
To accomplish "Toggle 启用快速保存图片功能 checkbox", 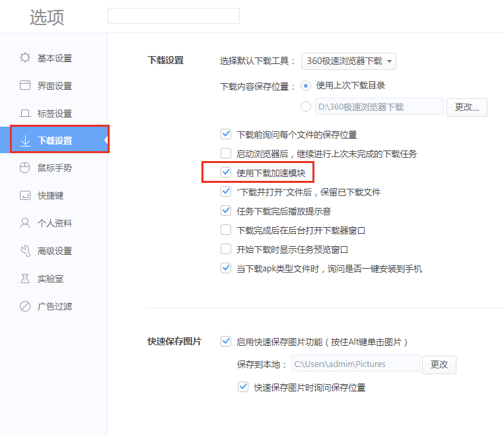I will [x=226, y=341].
